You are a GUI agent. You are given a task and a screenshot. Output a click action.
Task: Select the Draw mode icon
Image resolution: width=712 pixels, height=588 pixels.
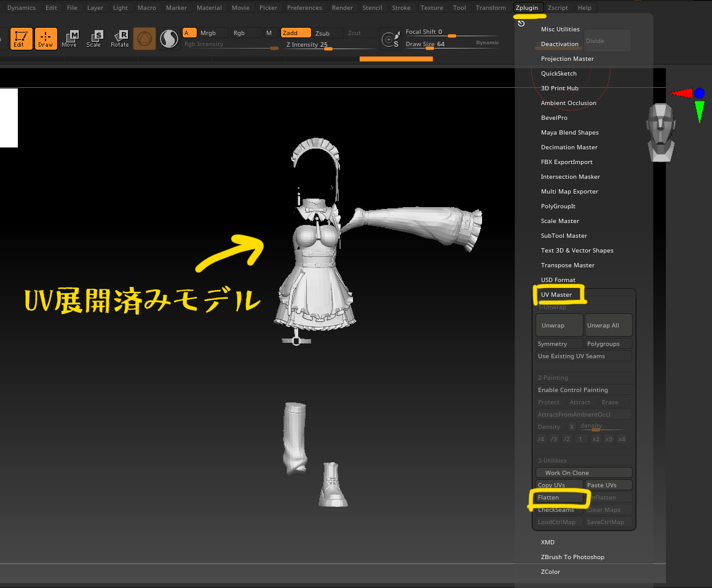(45, 39)
